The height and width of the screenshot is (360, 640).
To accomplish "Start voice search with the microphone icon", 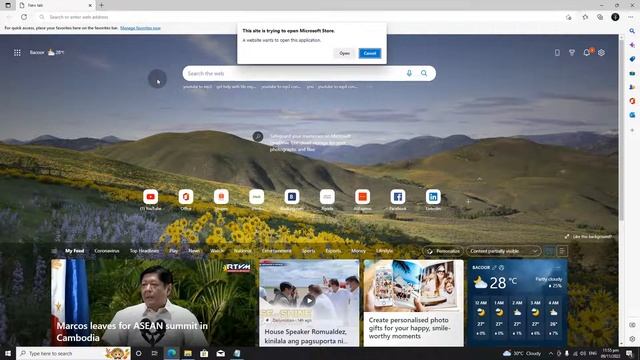I will pyautogui.click(x=409, y=73).
